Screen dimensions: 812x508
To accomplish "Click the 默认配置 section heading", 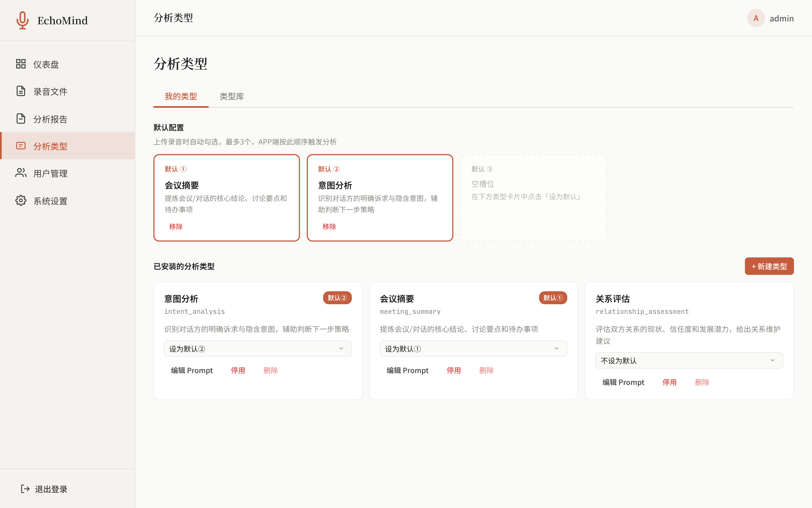I will pyautogui.click(x=168, y=127).
